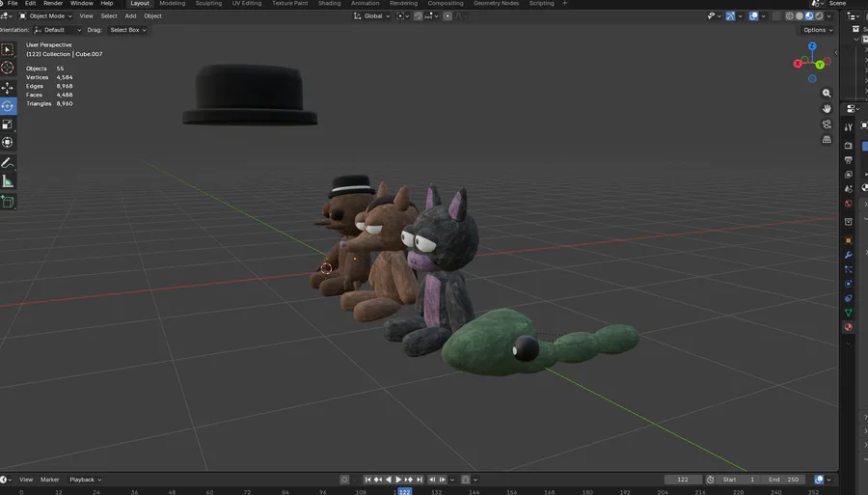Viewport: 868px width, 495px height.
Task: Open the pivot point dropdown
Action: point(402,16)
